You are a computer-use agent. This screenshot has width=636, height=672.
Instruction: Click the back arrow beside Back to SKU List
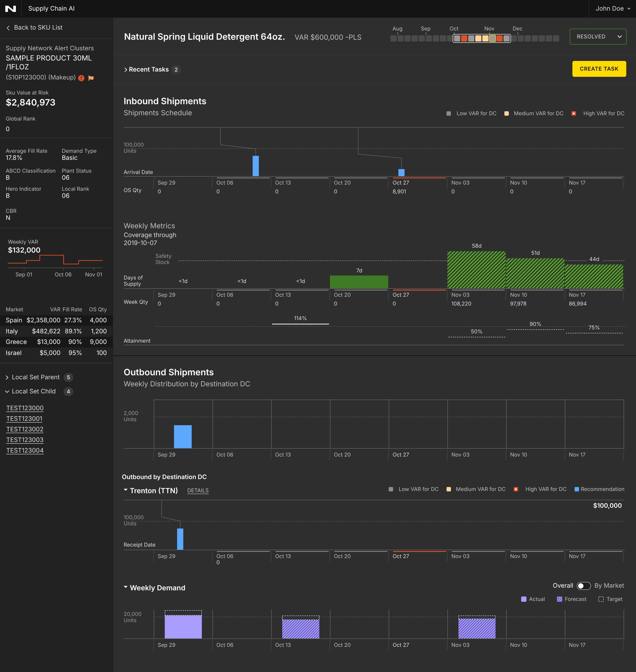pyautogui.click(x=8, y=28)
